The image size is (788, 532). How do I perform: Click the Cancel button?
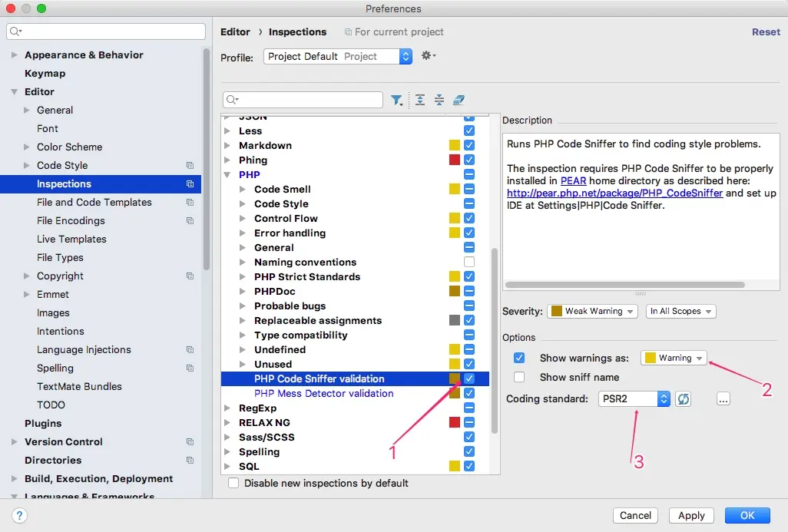635,515
